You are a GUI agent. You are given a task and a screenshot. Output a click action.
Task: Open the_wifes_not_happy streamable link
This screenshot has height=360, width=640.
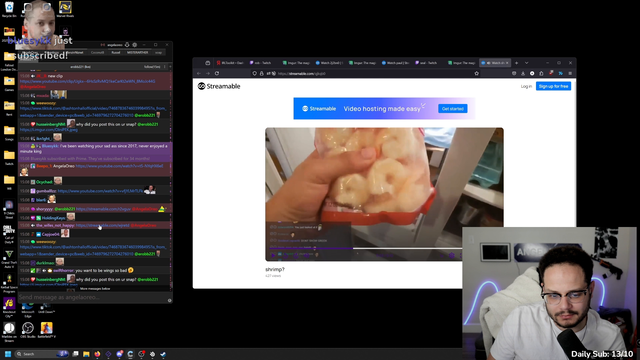[102, 225]
